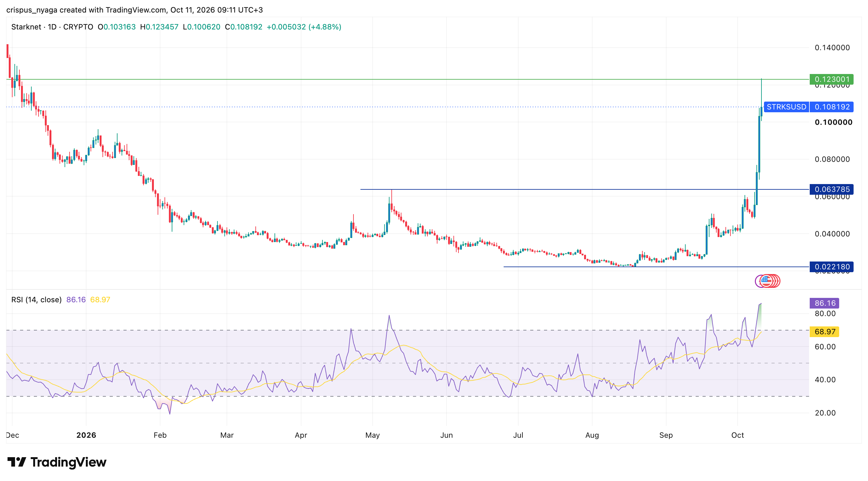Image resolution: width=868 pixels, height=481 pixels.
Task: Click the May label on time axis
Action: [x=372, y=435]
